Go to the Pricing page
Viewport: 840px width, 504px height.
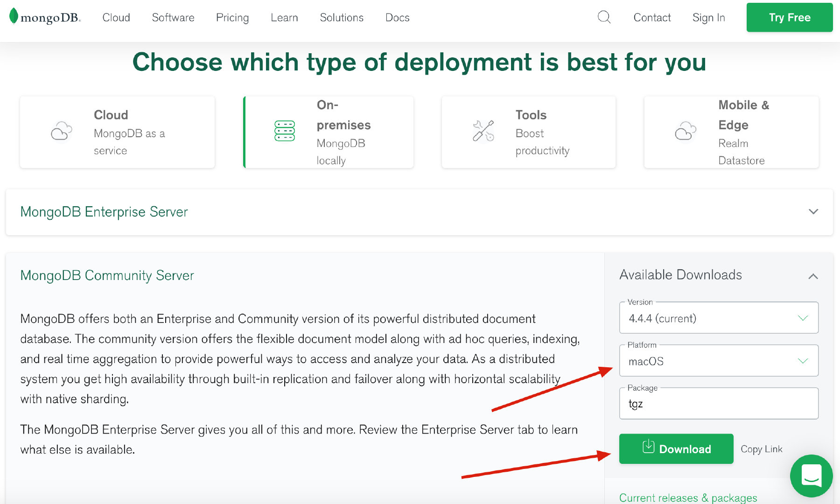pyautogui.click(x=232, y=18)
